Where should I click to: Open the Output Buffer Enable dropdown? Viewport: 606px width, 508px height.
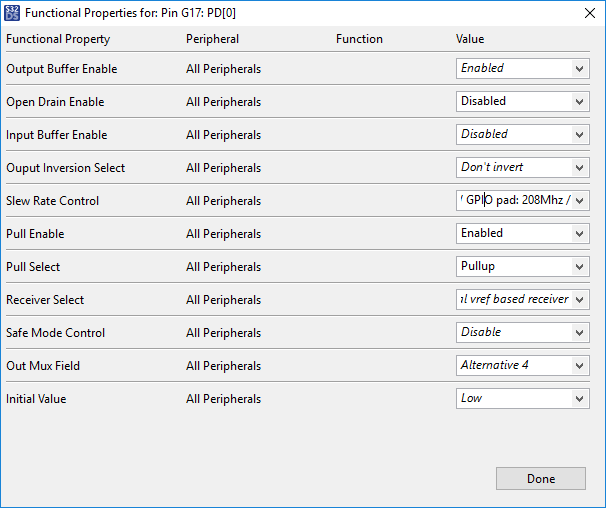579,69
